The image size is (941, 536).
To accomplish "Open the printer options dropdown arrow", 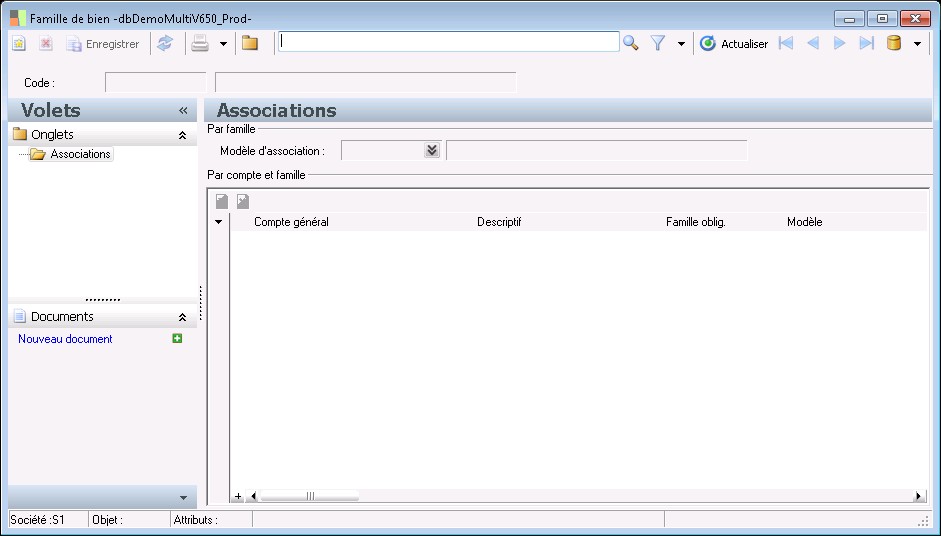I will click(x=223, y=44).
